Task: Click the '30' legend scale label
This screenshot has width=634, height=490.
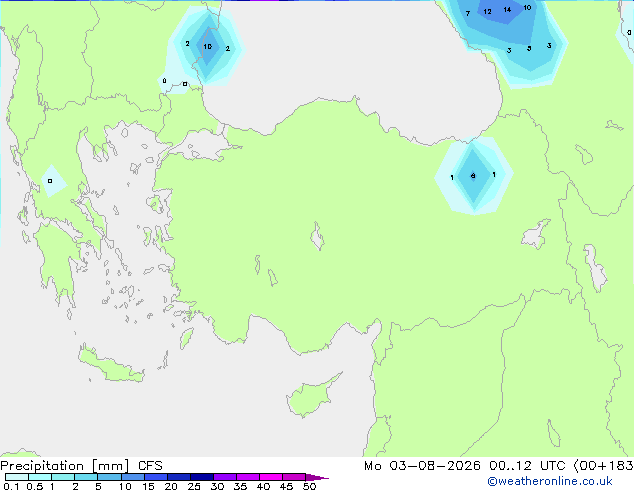Action: pyautogui.click(x=217, y=486)
